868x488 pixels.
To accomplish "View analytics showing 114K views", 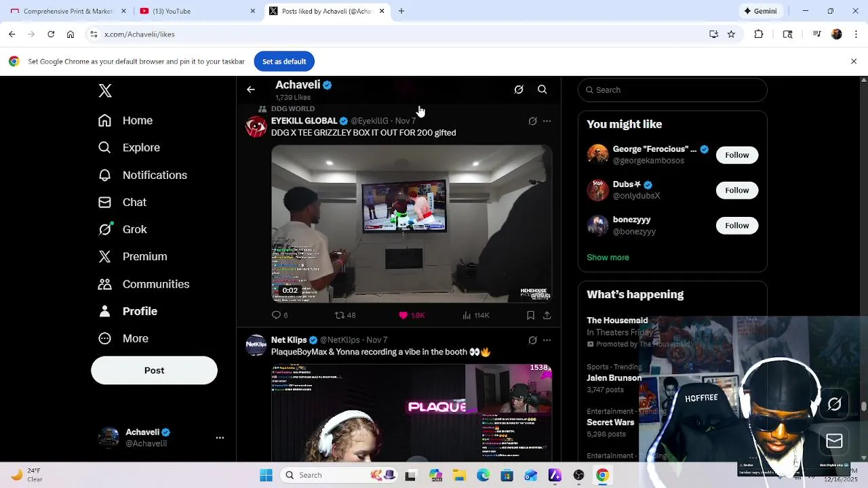I will (475, 315).
